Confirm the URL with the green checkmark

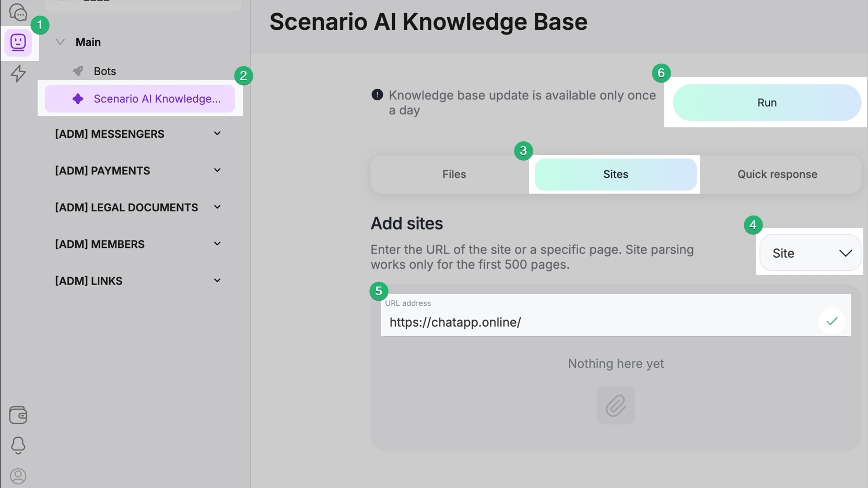click(831, 322)
